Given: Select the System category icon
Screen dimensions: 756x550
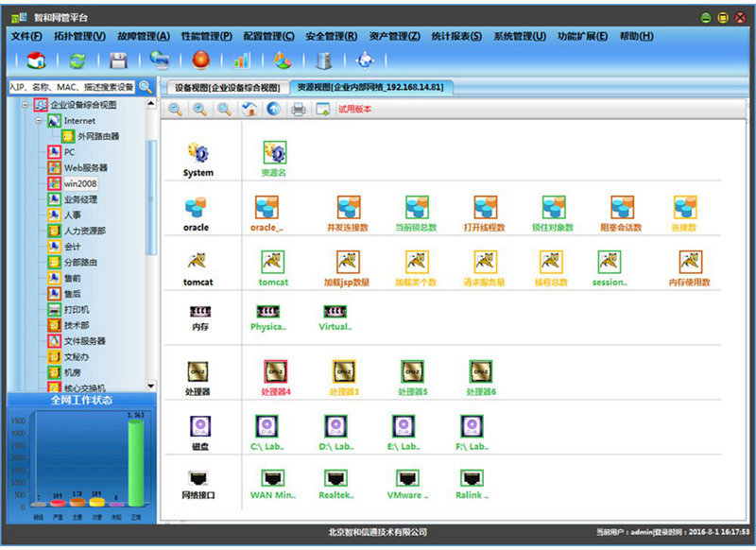Looking at the screenshot, I should click(198, 153).
